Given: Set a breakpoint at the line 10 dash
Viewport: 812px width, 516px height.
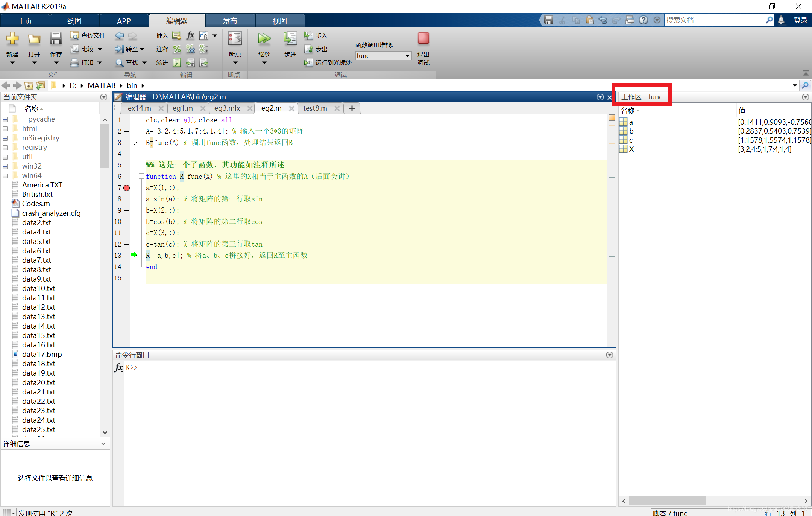Looking at the screenshot, I should click(127, 222).
